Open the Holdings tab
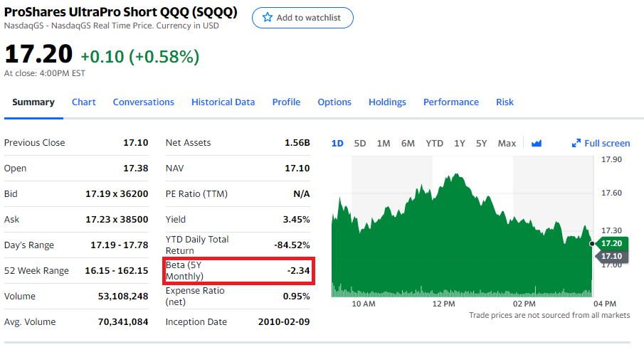Screen dimensions: 644x352 tap(387, 102)
